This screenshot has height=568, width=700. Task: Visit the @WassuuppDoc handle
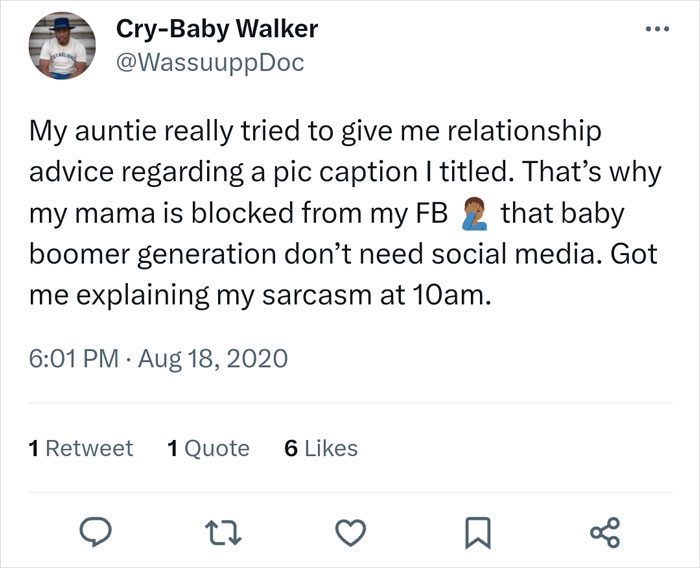click(210, 62)
